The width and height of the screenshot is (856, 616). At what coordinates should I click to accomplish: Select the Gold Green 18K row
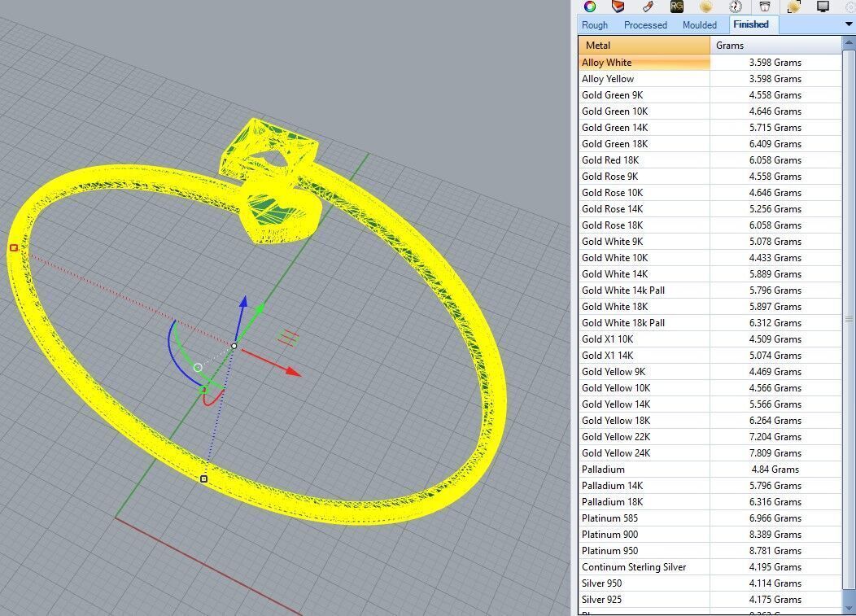click(x=710, y=143)
